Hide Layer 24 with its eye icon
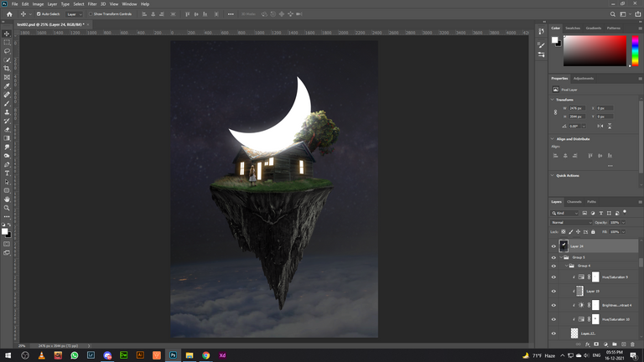The width and height of the screenshot is (644, 362). coord(553,246)
